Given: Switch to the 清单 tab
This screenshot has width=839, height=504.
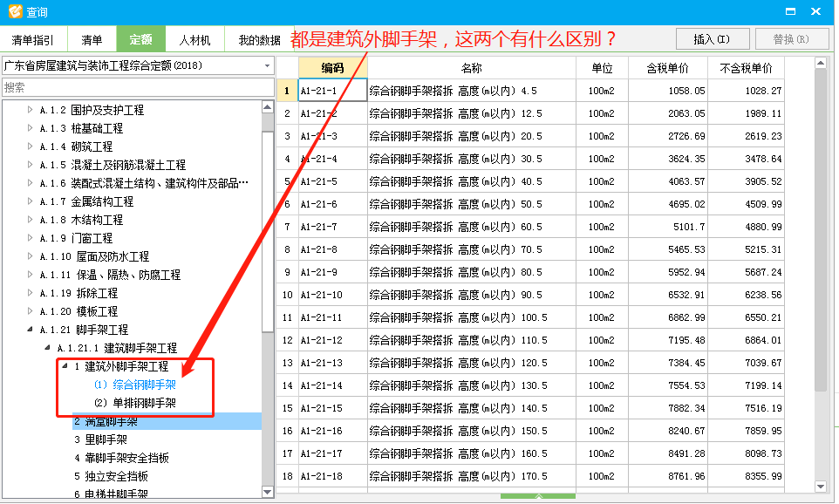Looking at the screenshot, I should click(x=92, y=39).
